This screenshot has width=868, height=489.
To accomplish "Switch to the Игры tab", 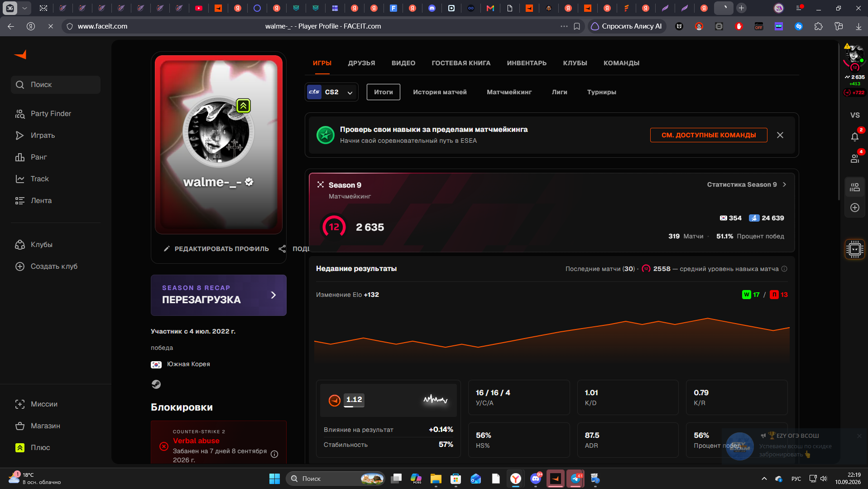I will (x=322, y=63).
